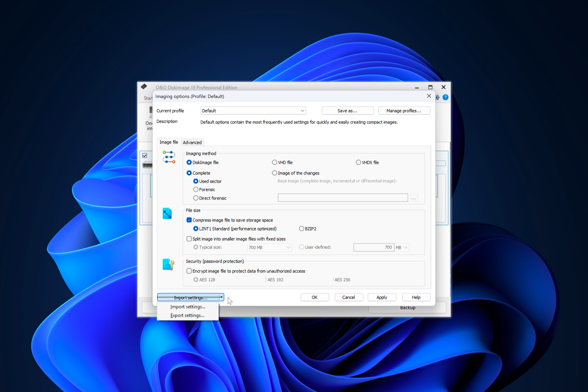The height and width of the screenshot is (392, 588).
Task: Click the Cancel button
Action: pos(349,298)
